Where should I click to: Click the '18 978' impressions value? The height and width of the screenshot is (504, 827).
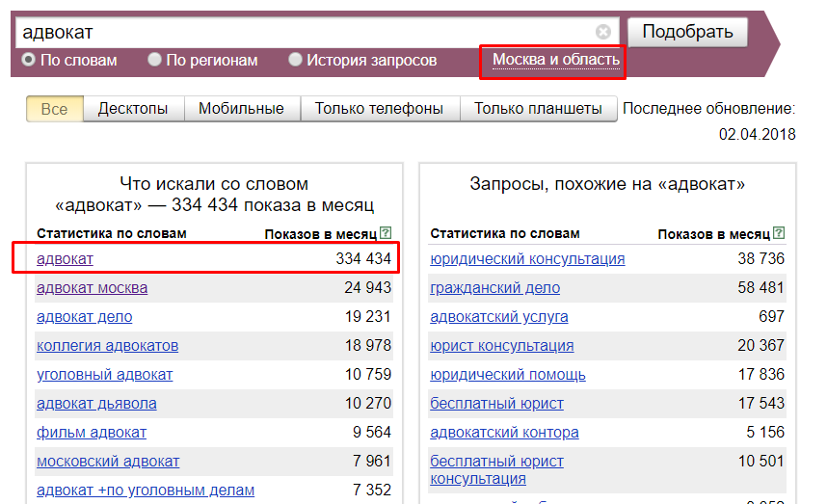click(367, 346)
